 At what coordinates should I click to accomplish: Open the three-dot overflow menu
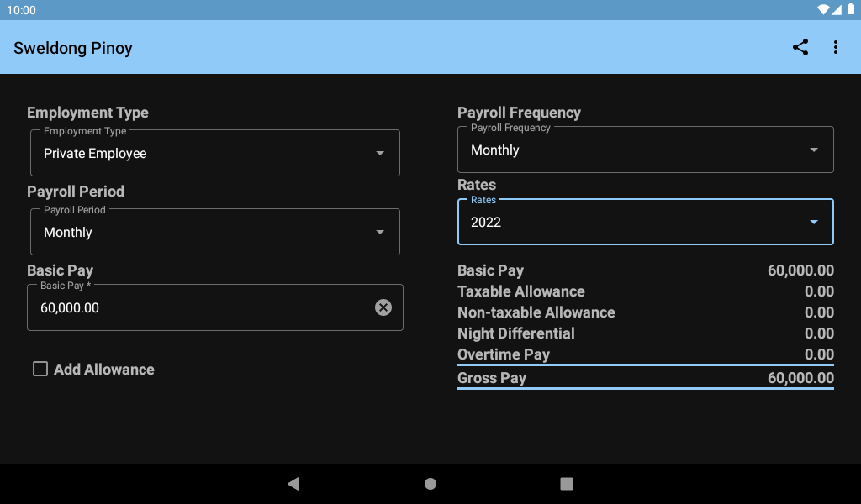[835, 47]
